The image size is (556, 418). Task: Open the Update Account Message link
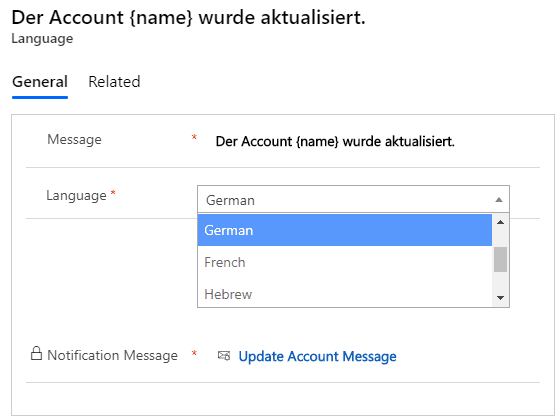tap(317, 356)
